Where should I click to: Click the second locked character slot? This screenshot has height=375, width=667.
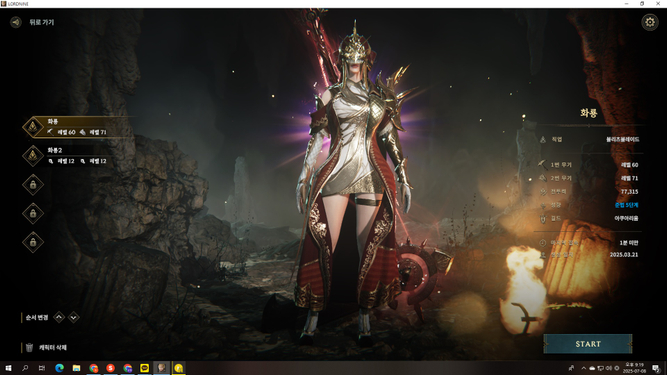pyautogui.click(x=33, y=213)
